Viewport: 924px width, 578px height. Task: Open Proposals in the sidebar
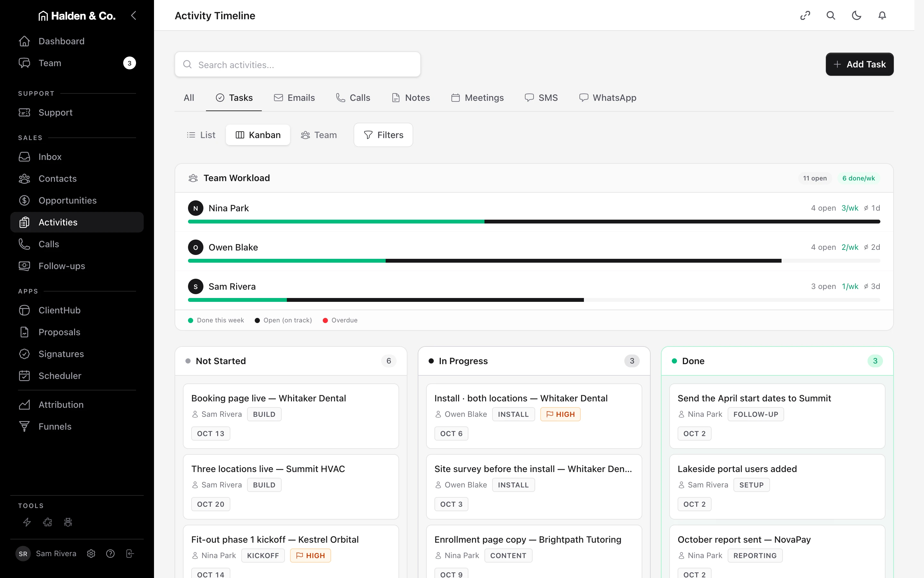tap(77, 332)
